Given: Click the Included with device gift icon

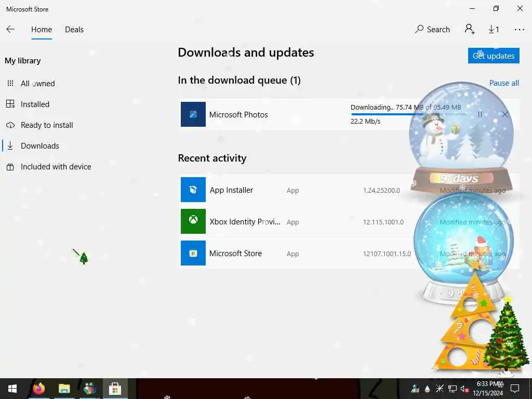Looking at the screenshot, I should pos(10,167).
